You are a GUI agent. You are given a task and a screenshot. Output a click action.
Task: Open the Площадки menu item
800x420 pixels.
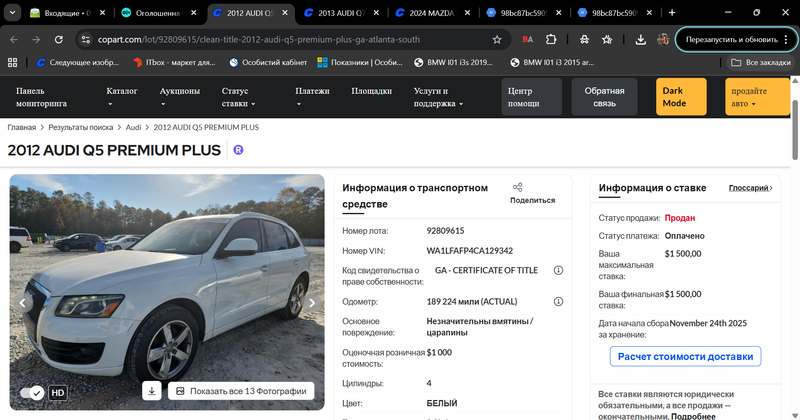click(371, 91)
